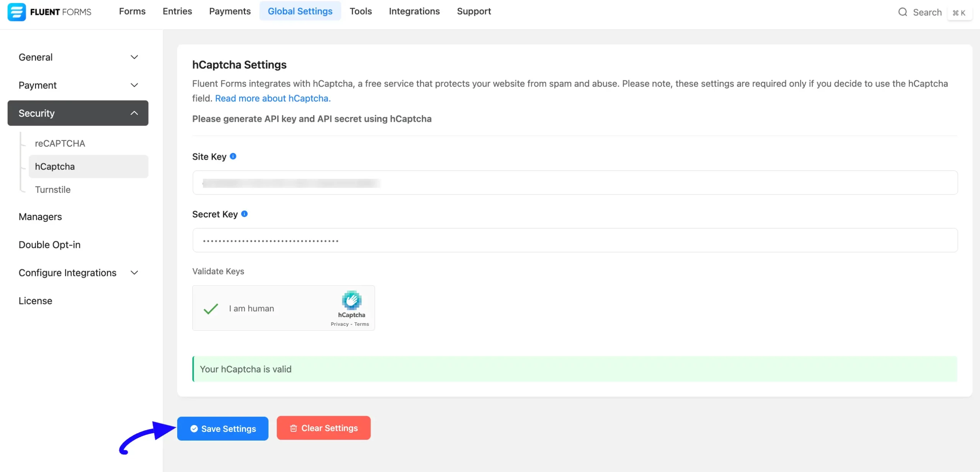Open the Entries menu
This screenshot has width=980, height=472.
tap(177, 11)
